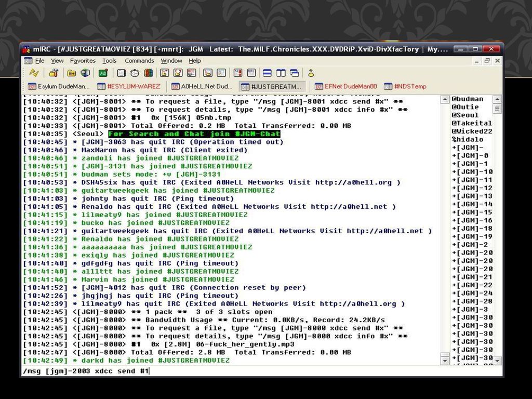This screenshot has height=399, width=532.
Task: Switch to #NDSTemp channel
Action: [405, 87]
